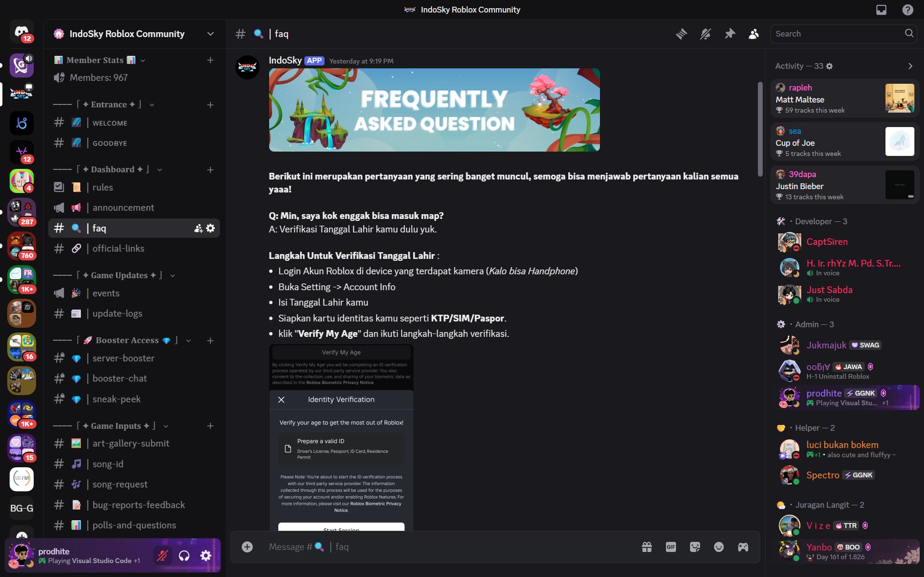
Task: Open bug-reports-feedback channel
Action: (134, 505)
